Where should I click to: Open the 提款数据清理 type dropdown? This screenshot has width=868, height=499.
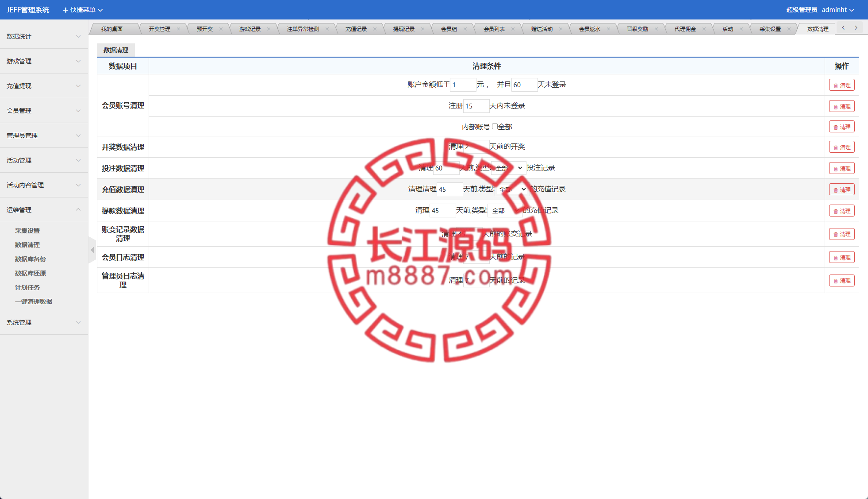coord(505,210)
